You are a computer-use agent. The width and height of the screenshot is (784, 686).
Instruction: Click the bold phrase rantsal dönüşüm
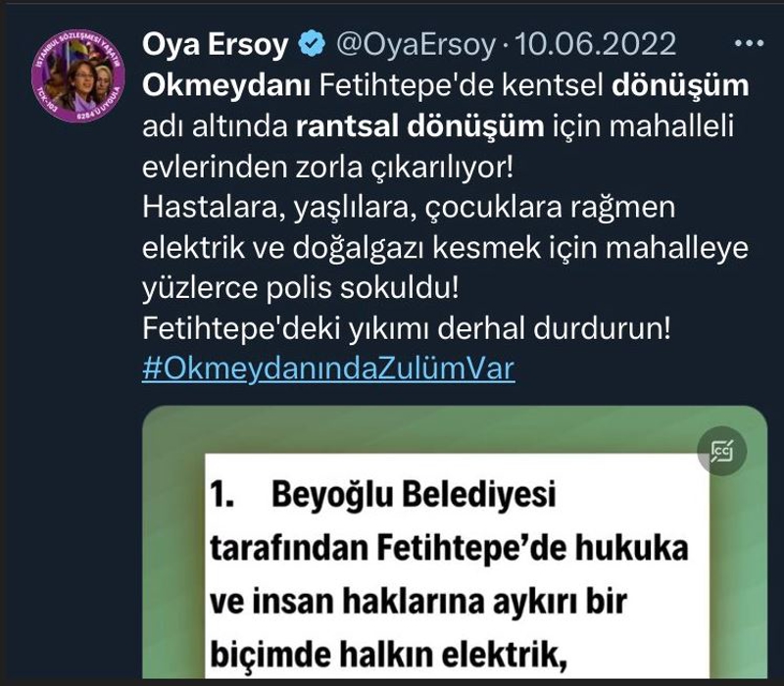tap(420, 126)
